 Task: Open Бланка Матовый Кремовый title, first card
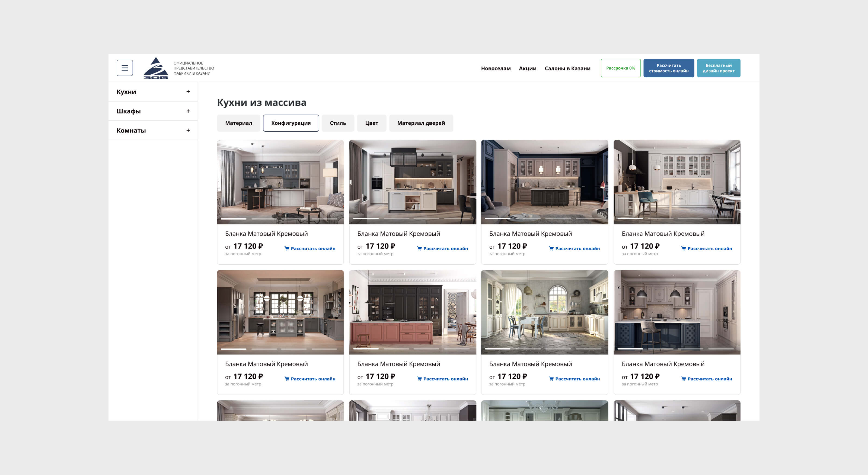[x=266, y=234]
